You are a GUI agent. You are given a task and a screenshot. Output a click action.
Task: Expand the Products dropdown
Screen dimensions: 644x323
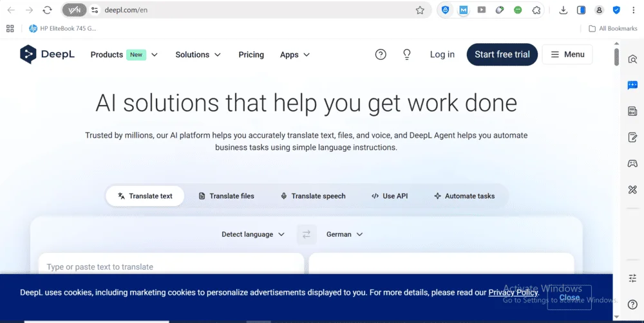(x=124, y=55)
